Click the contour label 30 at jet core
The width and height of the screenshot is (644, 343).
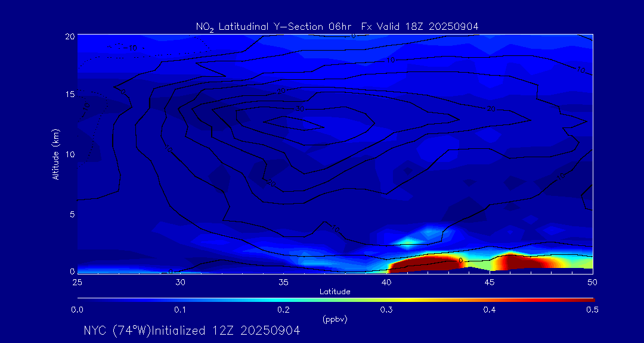click(x=301, y=109)
